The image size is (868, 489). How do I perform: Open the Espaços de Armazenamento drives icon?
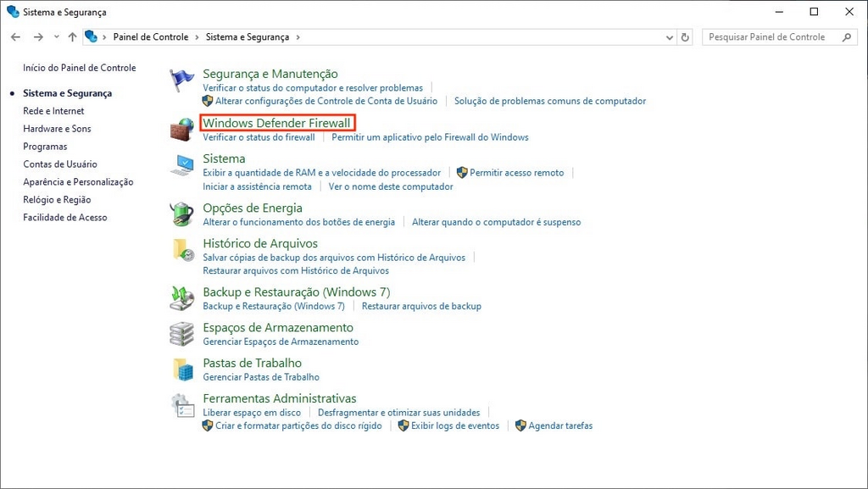pyautogui.click(x=181, y=334)
